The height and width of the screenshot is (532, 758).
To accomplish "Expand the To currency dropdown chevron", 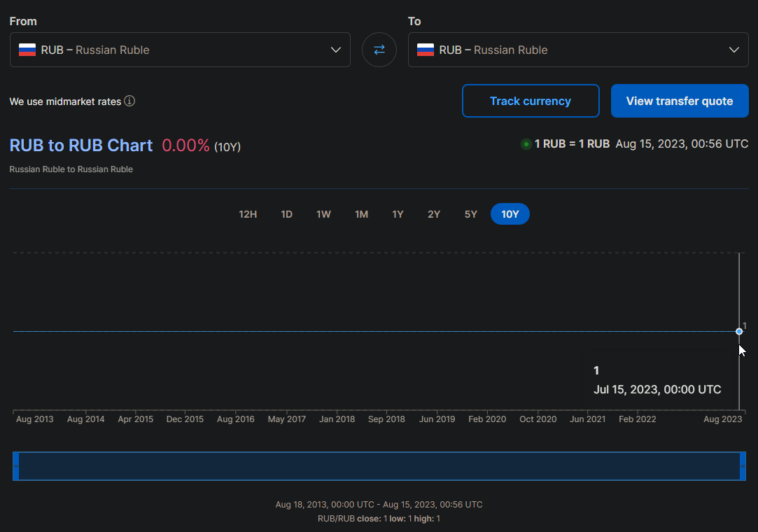I will 734,50.
